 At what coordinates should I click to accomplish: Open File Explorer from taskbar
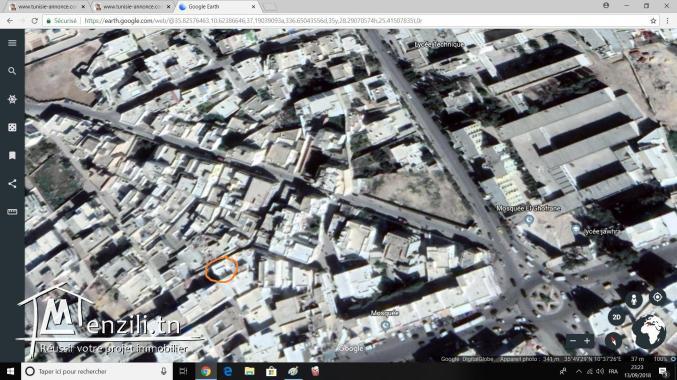tap(250, 371)
